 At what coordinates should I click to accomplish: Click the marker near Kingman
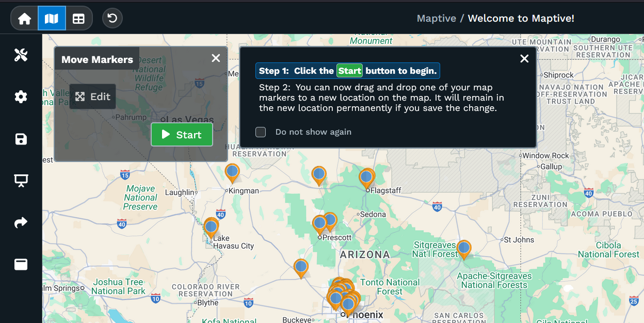click(x=232, y=172)
